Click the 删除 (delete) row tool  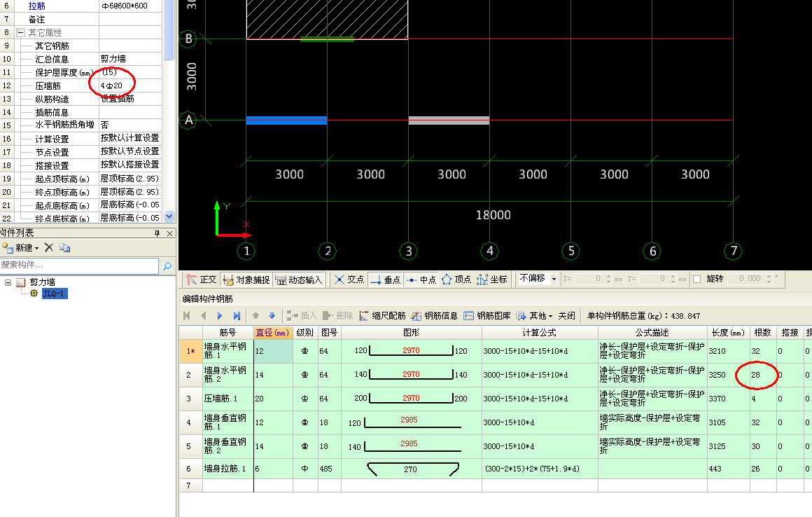[337, 316]
